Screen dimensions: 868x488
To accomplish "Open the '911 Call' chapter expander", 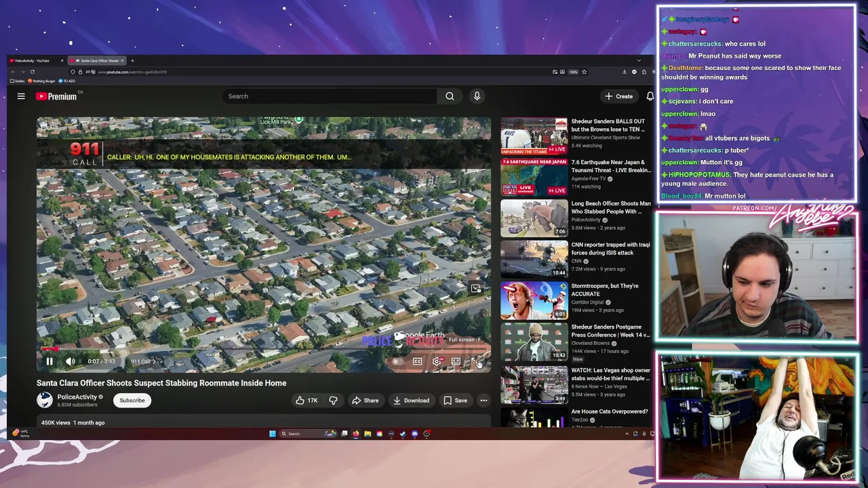I will pos(143,361).
